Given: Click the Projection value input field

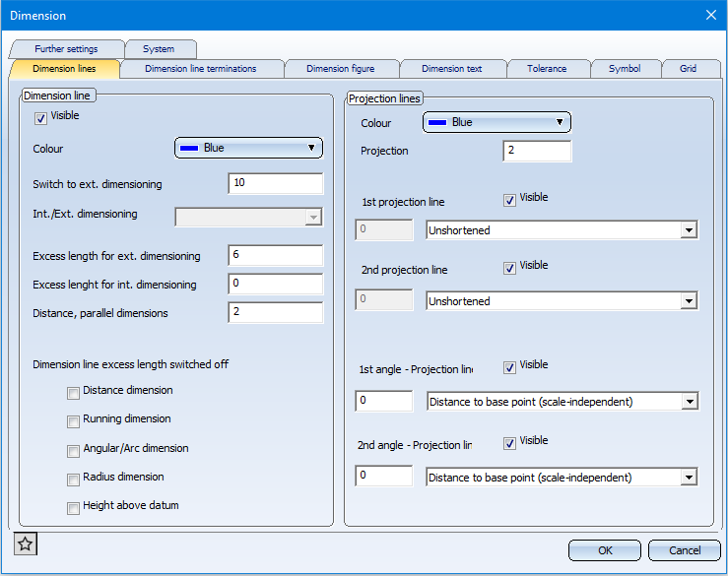Looking at the screenshot, I should tap(537, 152).
